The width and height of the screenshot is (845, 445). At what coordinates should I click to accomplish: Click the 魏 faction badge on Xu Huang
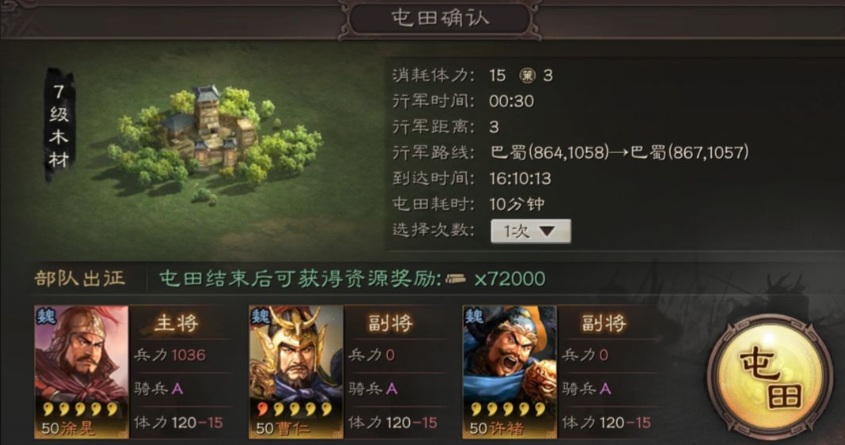tap(46, 316)
